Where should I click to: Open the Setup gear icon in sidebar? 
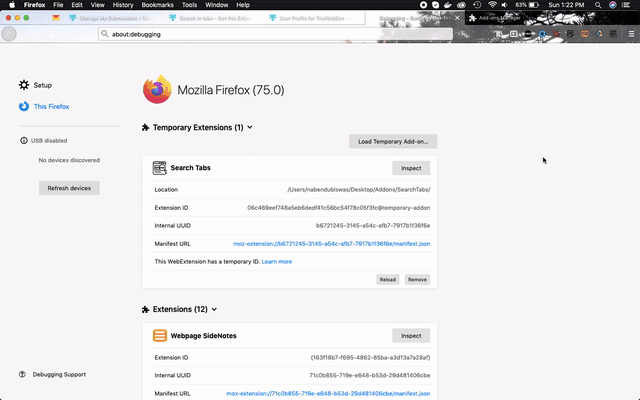(24, 85)
